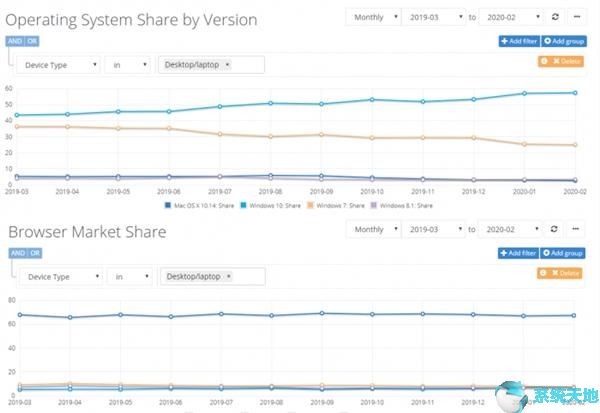600x413 pixels.
Task: Remove Desktop/laptop tag in Browser Market filter
Action: (229, 276)
